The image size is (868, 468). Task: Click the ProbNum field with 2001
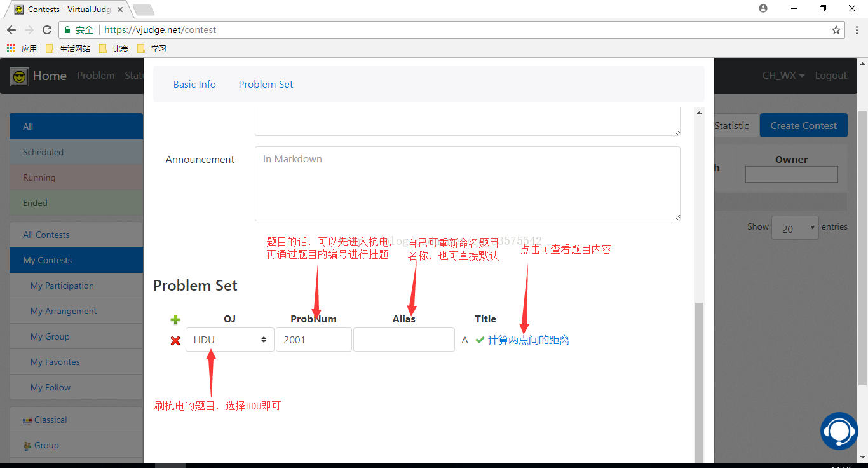click(313, 340)
